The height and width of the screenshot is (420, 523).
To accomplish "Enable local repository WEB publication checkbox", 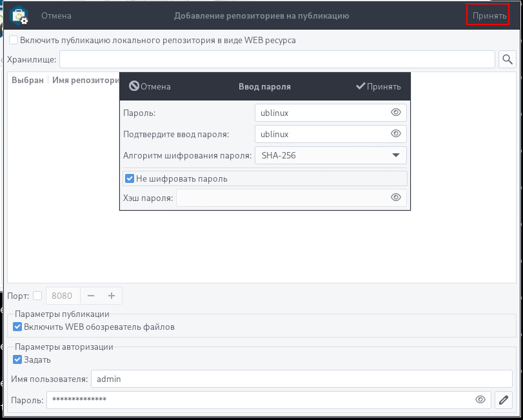I will click(x=14, y=40).
